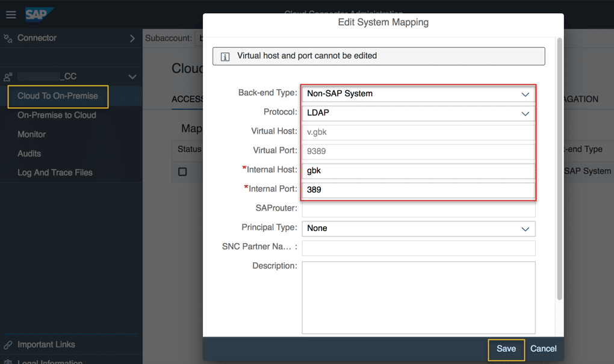
Task: Open the hamburger navigation menu
Action: click(x=11, y=14)
